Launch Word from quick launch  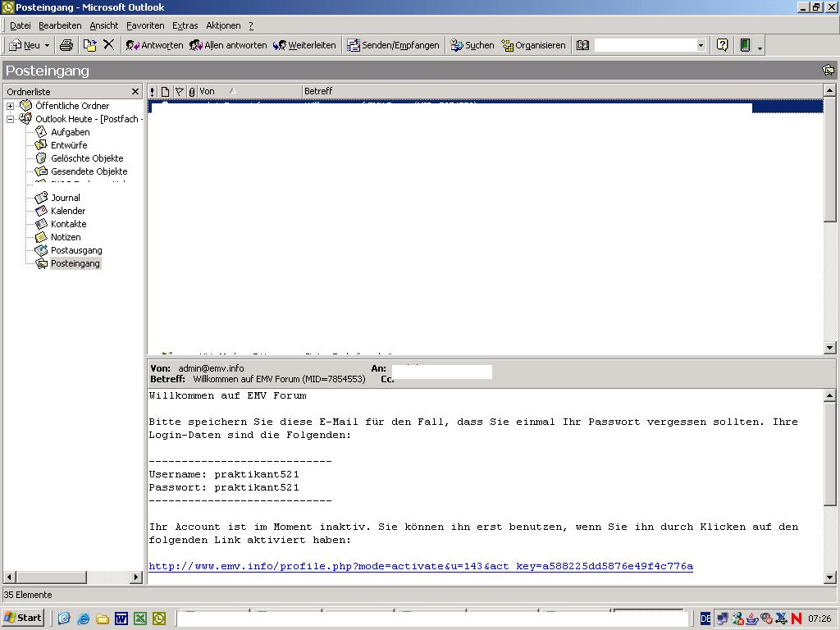[x=121, y=619]
